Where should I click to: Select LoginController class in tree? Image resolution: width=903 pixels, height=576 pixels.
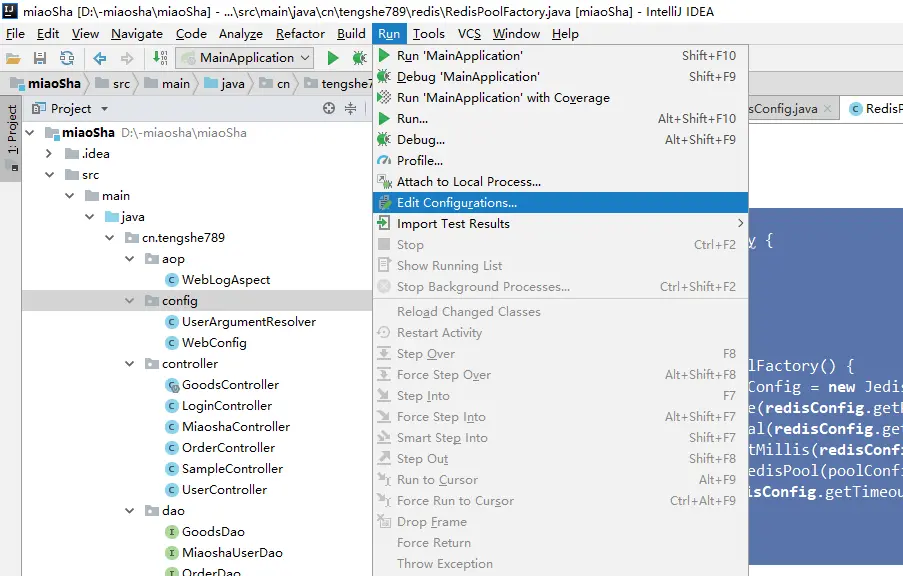tap(219, 406)
